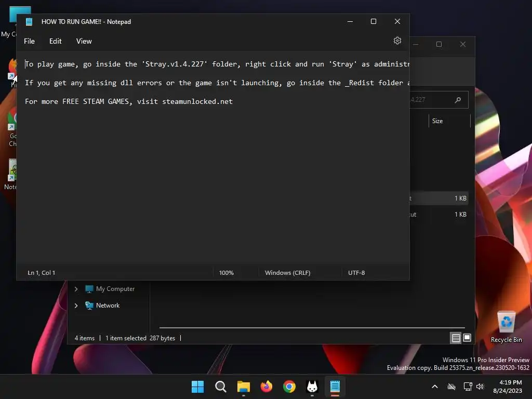Click 1 item selected 287 bytes text
This screenshot has width=532, height=399.
coord(140,338)
